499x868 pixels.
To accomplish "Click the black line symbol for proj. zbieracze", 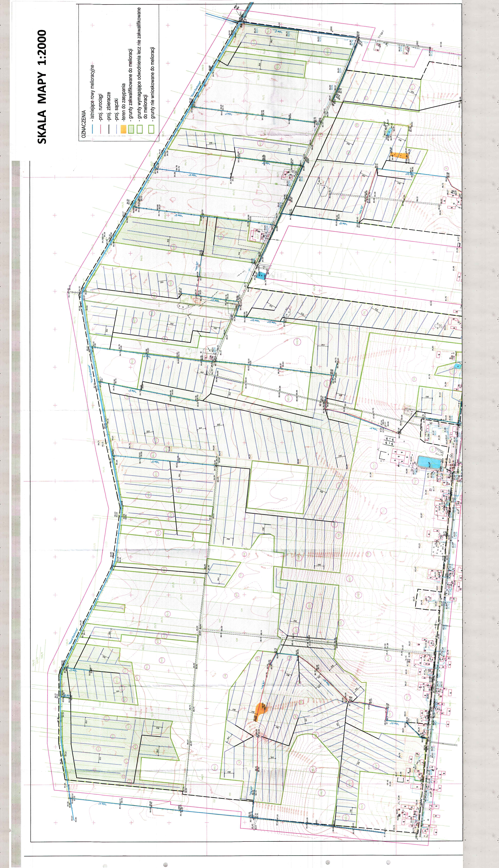I will tap(109, 129).
